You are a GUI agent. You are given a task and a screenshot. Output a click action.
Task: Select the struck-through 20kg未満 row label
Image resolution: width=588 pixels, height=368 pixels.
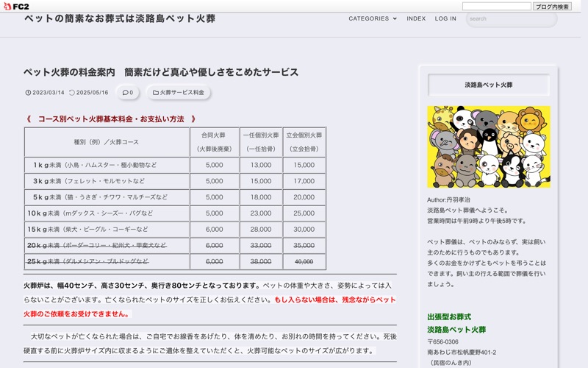click(x=96, y=246)
